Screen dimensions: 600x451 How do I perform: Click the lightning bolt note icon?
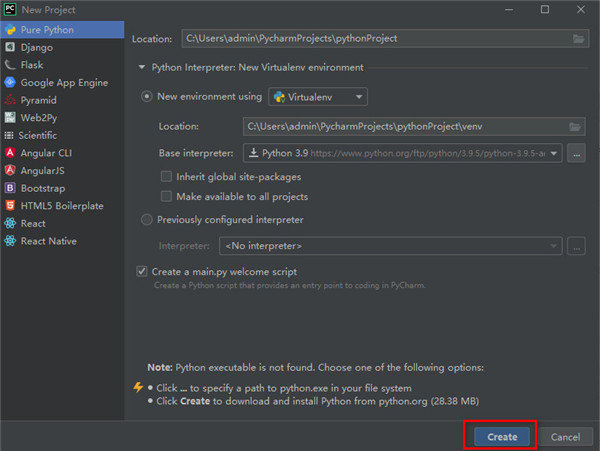point(138,387)
